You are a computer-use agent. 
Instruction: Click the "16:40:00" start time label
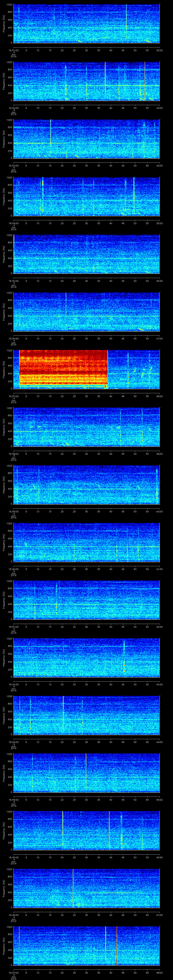(x=13, y=569)
